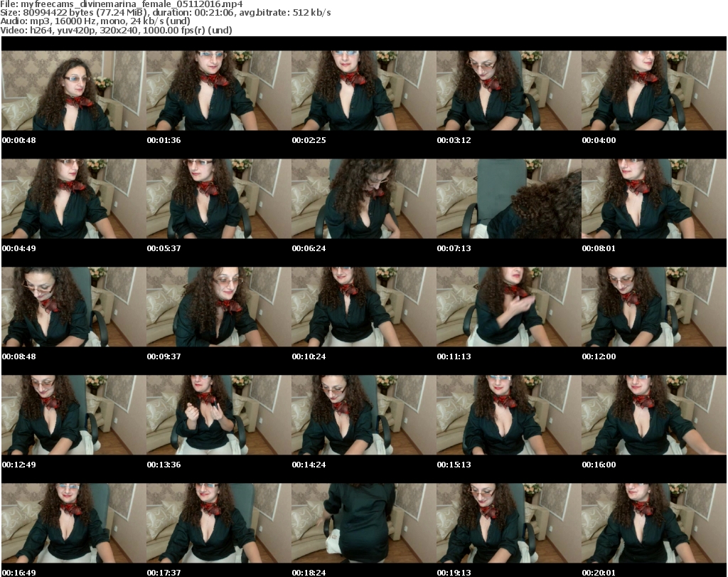Click the thumbnail at 00:10:24

pyautogui.click(x=363, y=307)
